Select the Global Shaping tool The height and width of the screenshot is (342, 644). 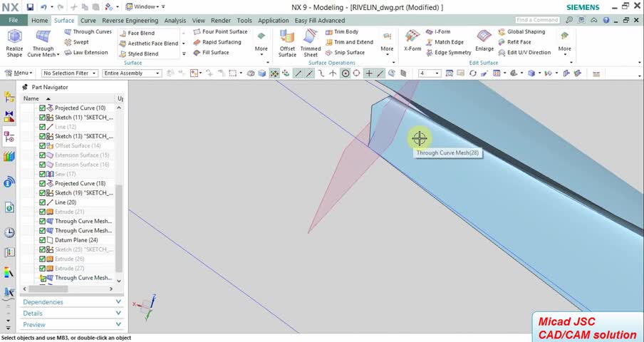point(522,31)
